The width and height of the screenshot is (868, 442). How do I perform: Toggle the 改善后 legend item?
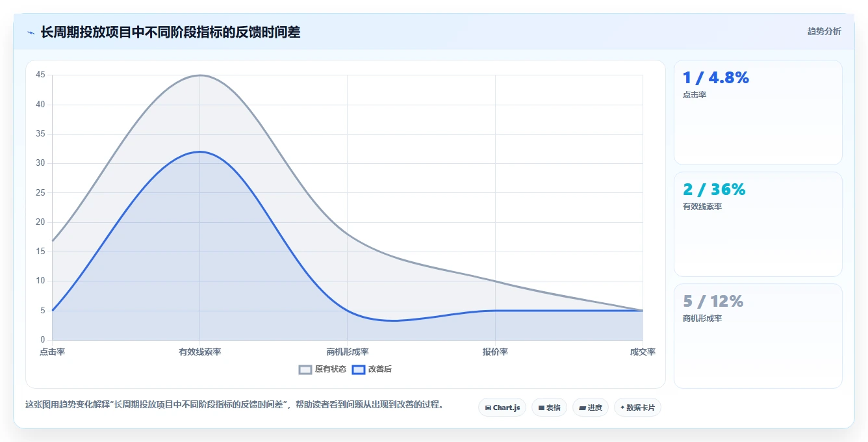[x=372, y=369]
